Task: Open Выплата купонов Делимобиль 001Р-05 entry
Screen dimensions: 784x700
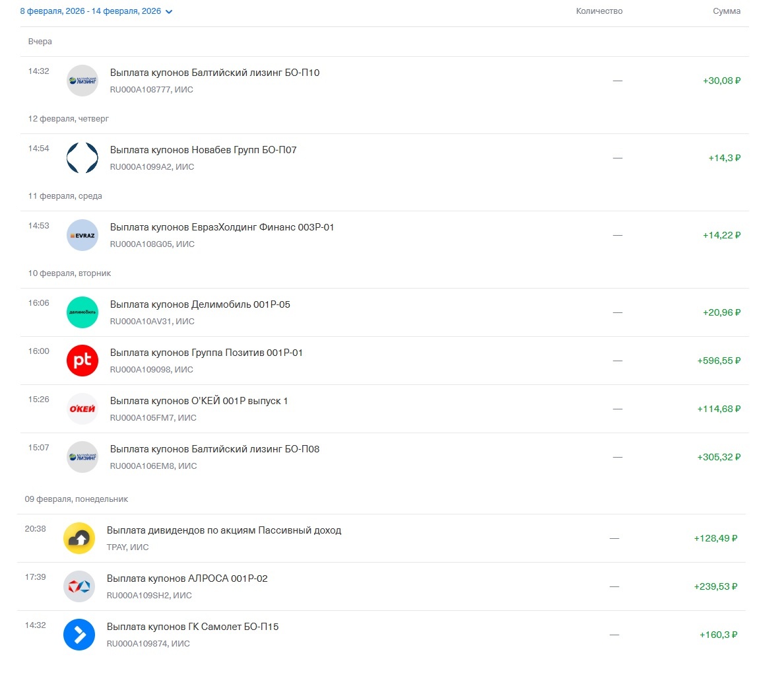Action: 385,312
